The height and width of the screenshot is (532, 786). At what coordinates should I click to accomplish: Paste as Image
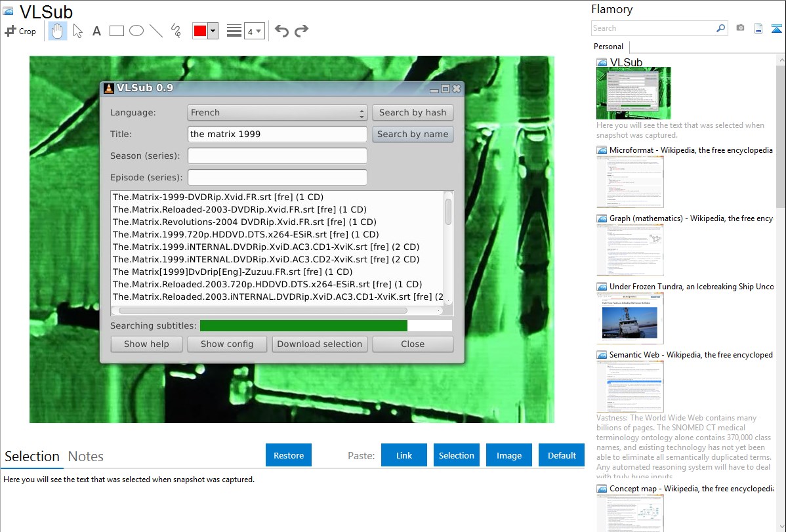point(508,455)
